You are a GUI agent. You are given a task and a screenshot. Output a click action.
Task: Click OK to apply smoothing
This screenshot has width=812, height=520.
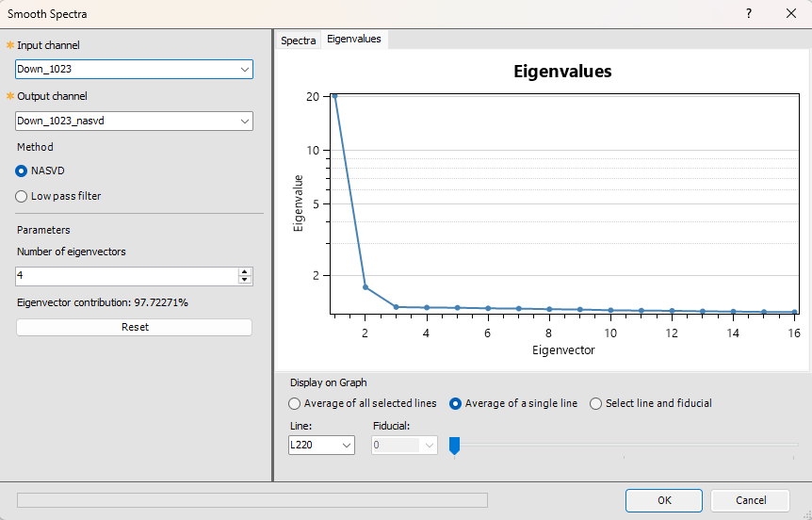tap(664, 500)
